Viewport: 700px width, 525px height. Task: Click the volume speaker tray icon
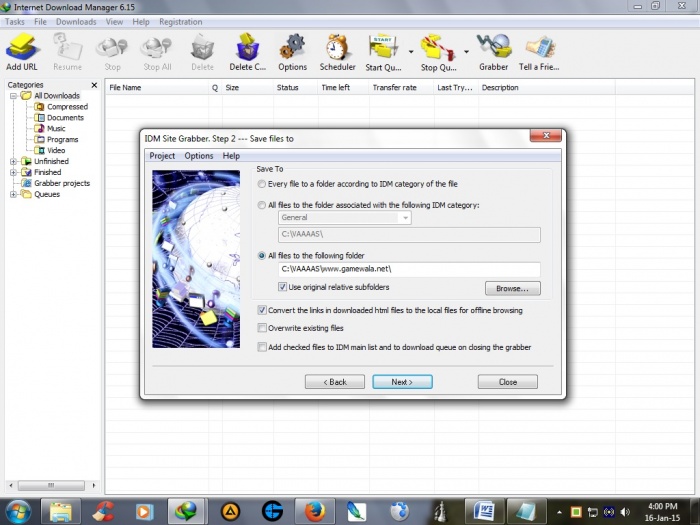625,512
